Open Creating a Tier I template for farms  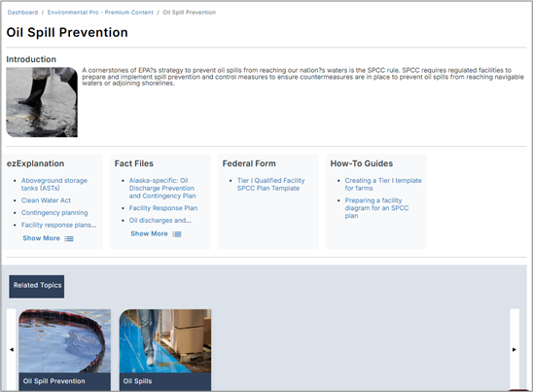[383, 184]
